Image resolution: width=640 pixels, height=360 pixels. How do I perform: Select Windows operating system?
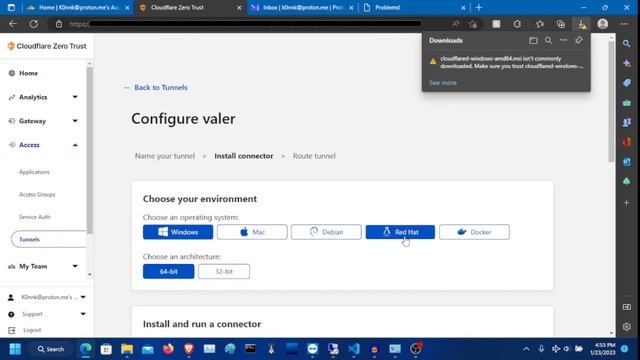[178, 232]
